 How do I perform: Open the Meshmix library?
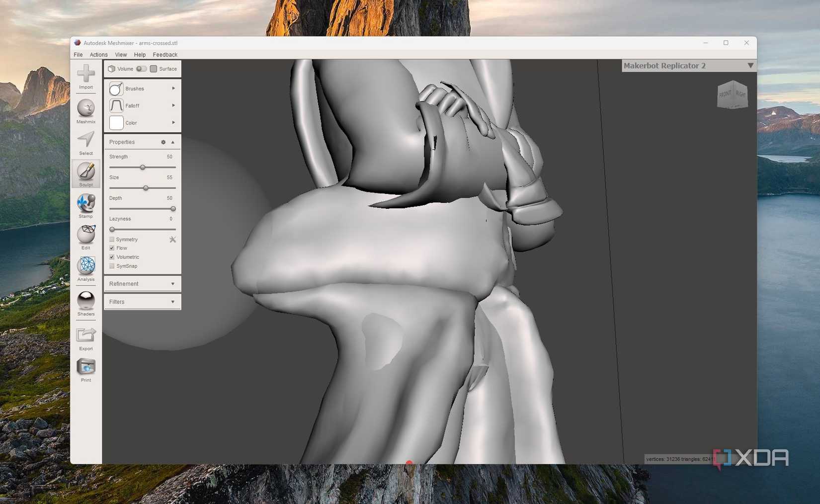pyautogui.click(x=85, y=110)
